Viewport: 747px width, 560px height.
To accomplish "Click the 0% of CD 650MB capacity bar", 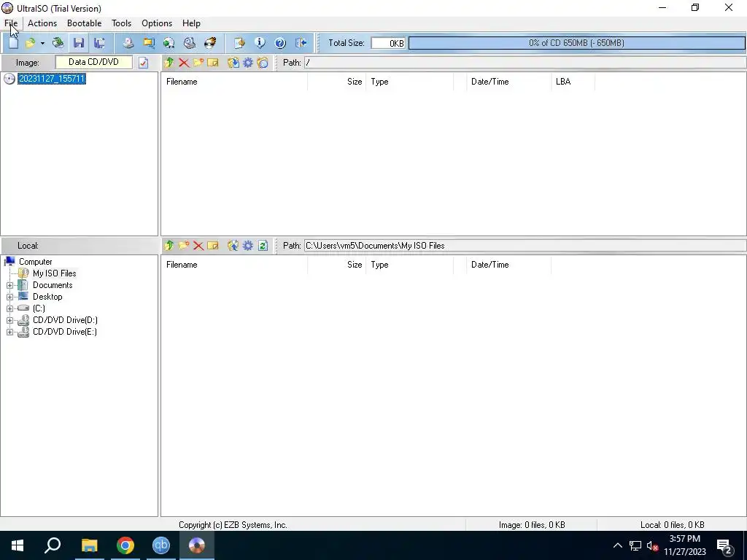I will tap(576, 43).
